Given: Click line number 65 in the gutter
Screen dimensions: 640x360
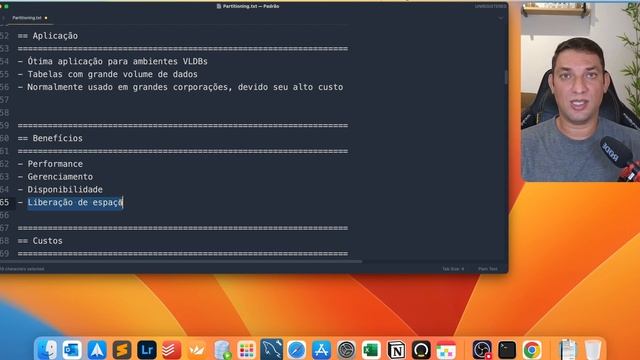Looking at the screenshot, I should 4,202.
